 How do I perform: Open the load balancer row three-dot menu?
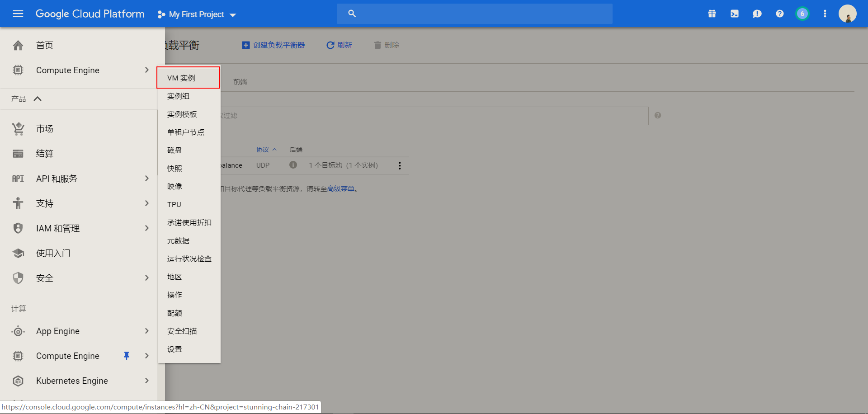coord(400,166)
